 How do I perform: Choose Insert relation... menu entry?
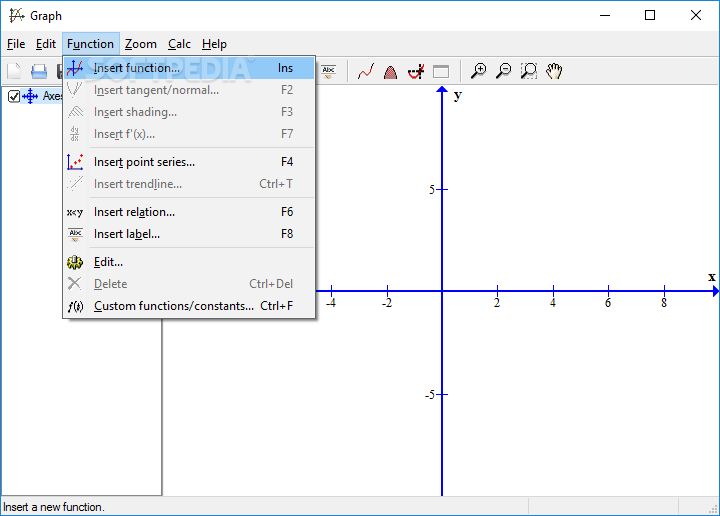189,212
